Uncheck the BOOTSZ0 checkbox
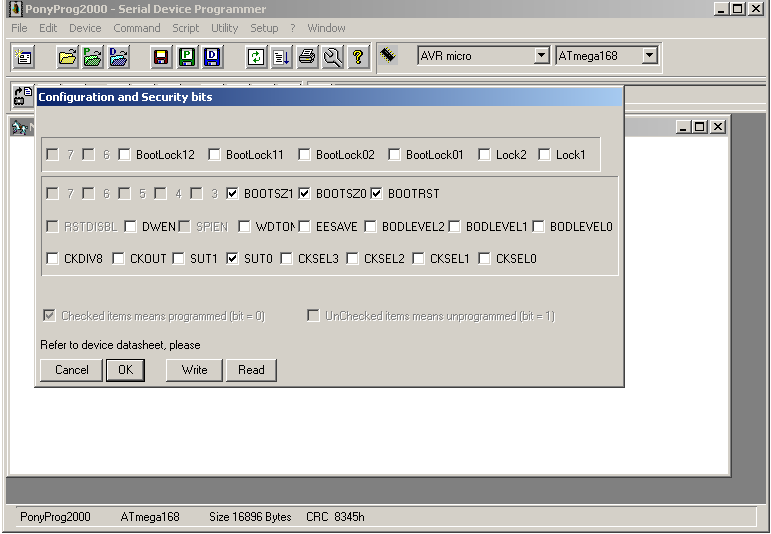771x534 pixels. coord(304,194)
